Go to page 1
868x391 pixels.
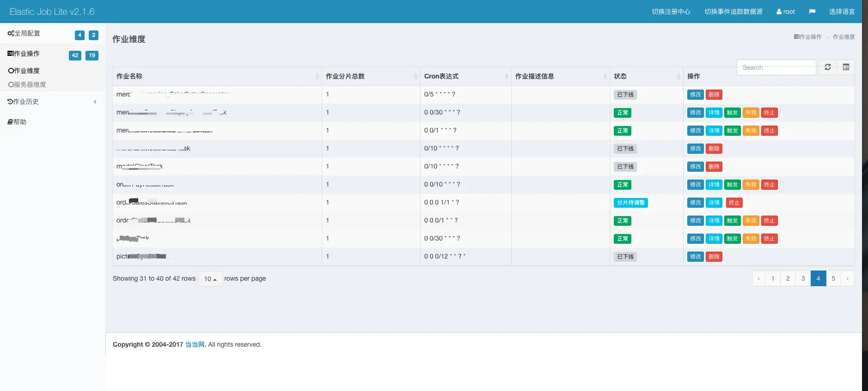[772, 278]
